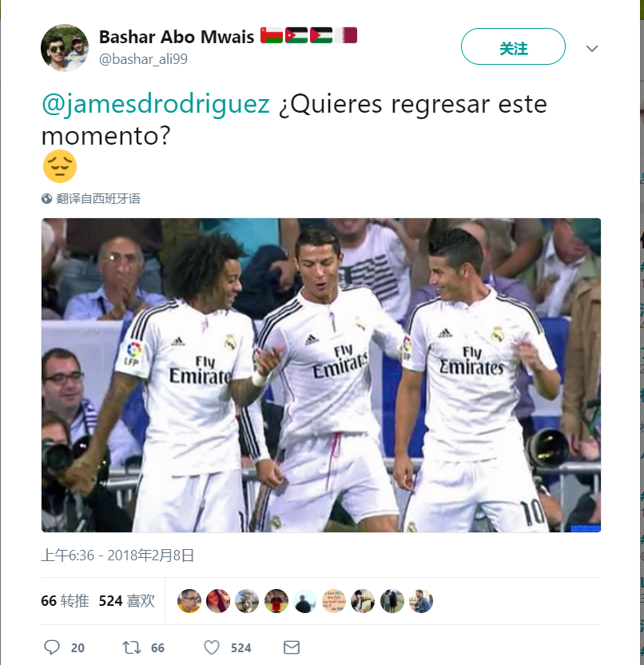The image size is (644, 665).
Task: Open the @bashar_ali99 handle link
Action: 143,59
